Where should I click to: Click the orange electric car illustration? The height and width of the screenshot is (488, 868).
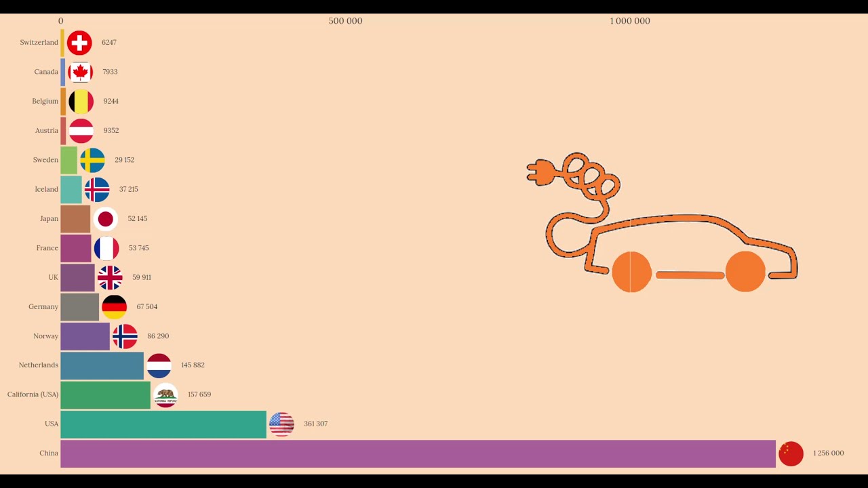click(662, 223)
